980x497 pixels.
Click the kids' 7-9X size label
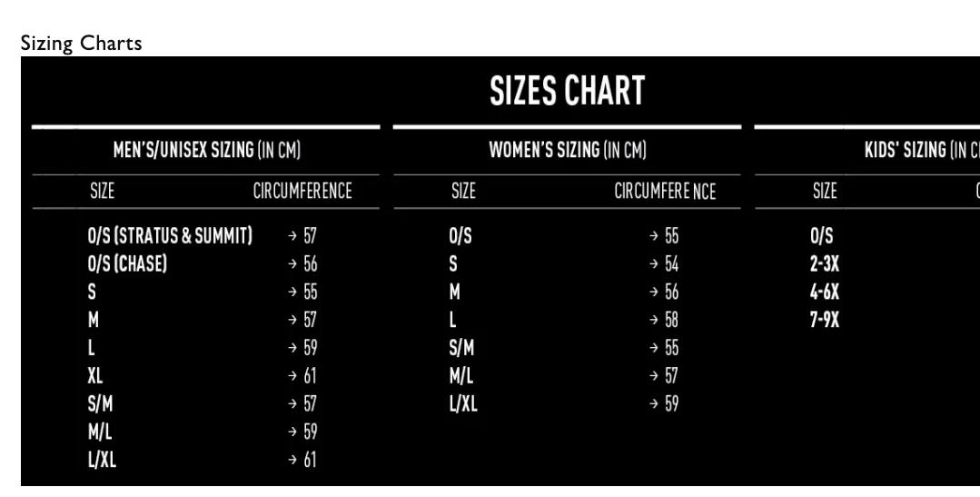point(825,320)
